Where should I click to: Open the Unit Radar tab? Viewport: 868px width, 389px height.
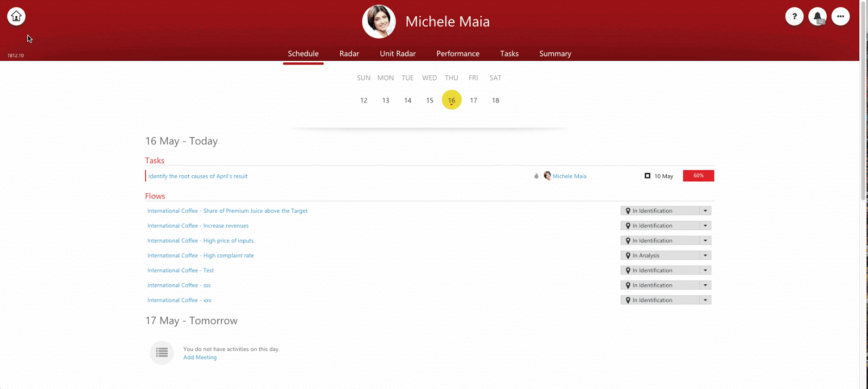(398, 54)
